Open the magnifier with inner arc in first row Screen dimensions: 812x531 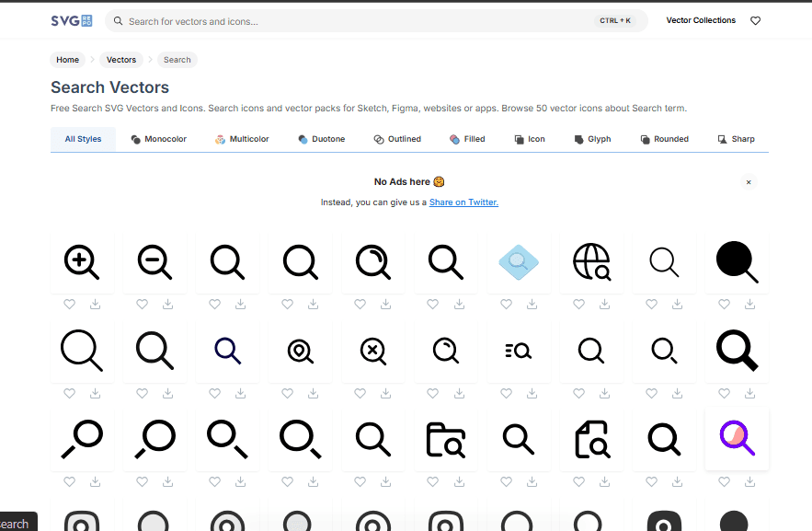(372, 262)
